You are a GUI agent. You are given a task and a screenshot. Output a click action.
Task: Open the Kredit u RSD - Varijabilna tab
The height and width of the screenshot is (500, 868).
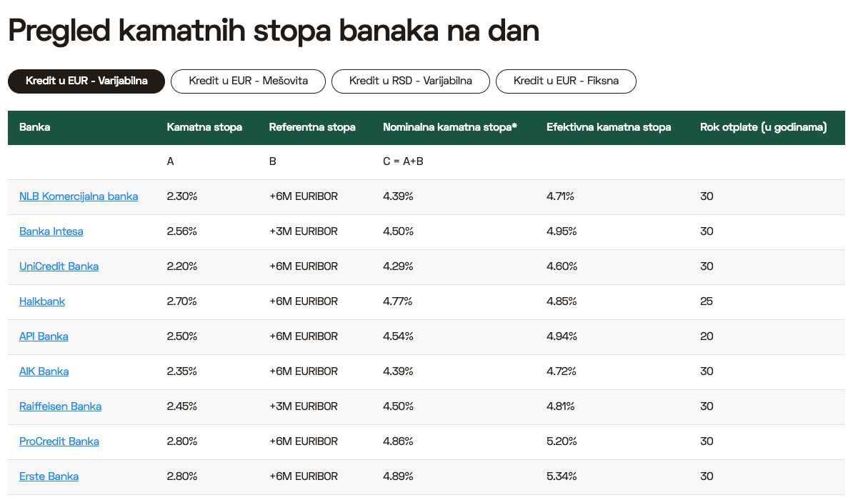click(x=410, y=81)
